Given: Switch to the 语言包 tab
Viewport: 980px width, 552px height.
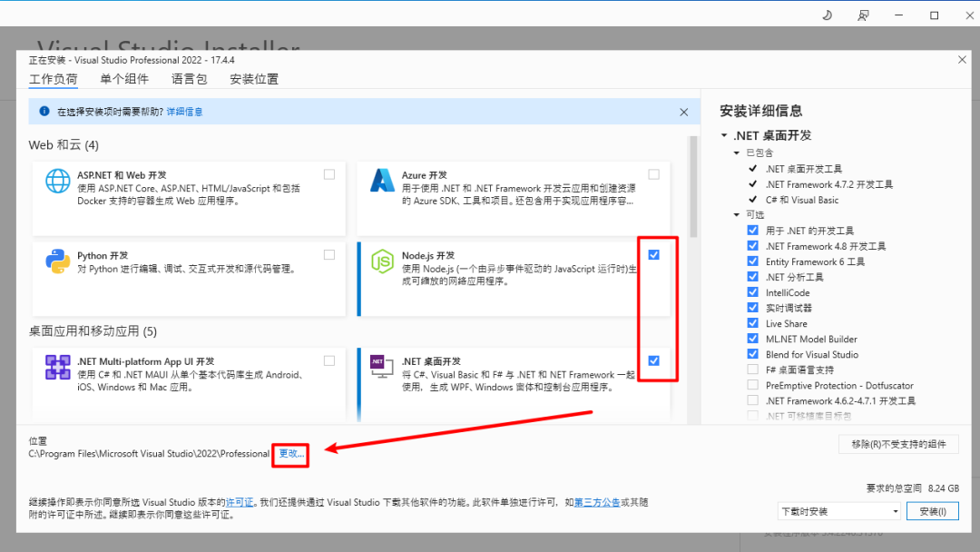Looking at the screenshot, I should 190,79.
